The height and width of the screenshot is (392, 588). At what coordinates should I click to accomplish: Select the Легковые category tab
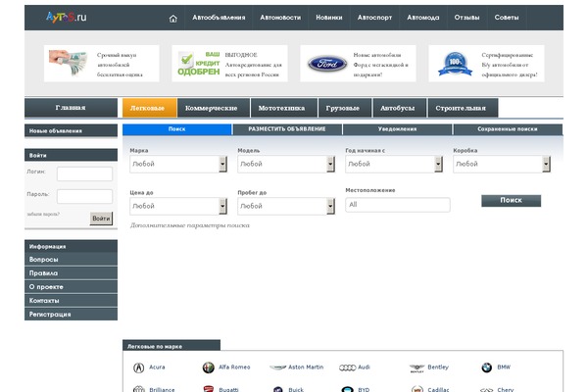pos(149,108)
